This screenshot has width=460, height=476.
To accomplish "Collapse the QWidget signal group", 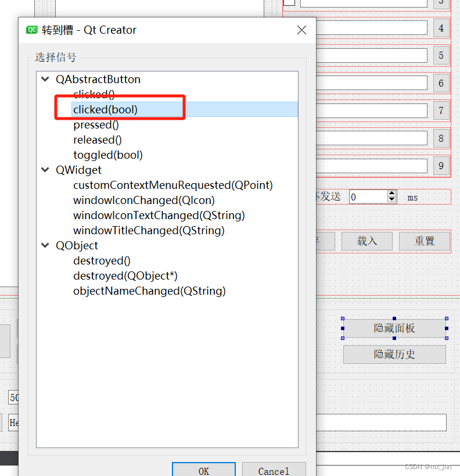I will click(x=45, y=170).
